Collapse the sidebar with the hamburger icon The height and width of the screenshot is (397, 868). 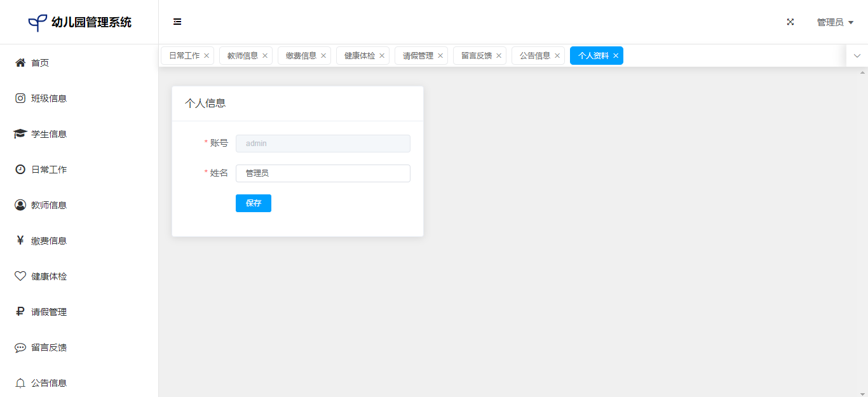tap(177, 22)
